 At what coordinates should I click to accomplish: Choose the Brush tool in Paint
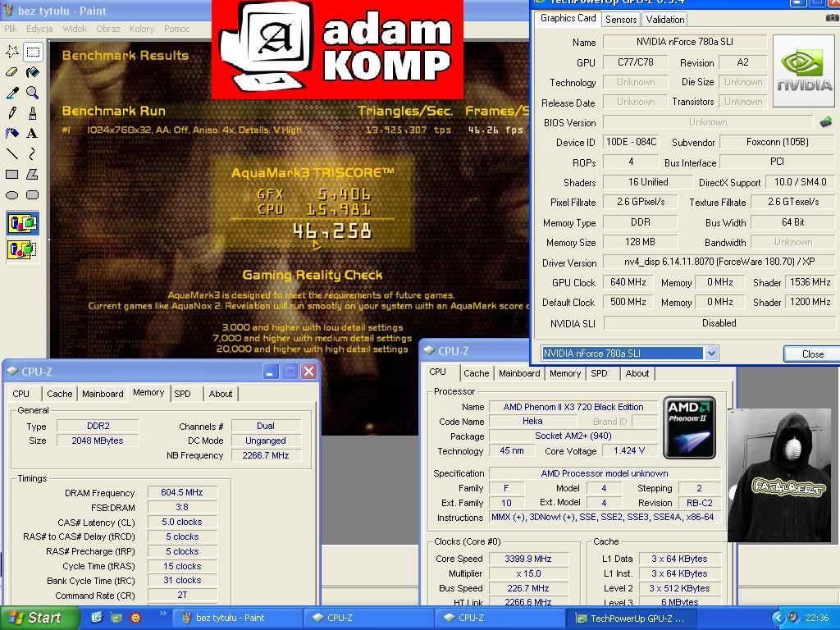33,112
